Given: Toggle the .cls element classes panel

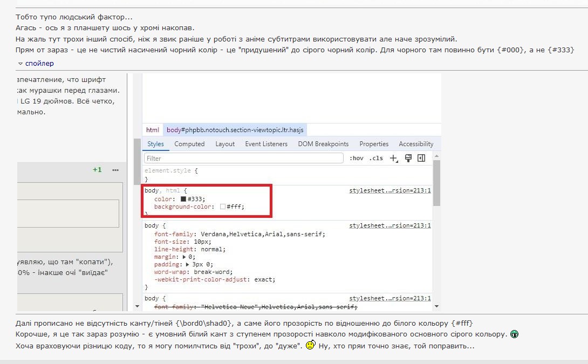Looking at the screenshot, I should coord(376,158).
